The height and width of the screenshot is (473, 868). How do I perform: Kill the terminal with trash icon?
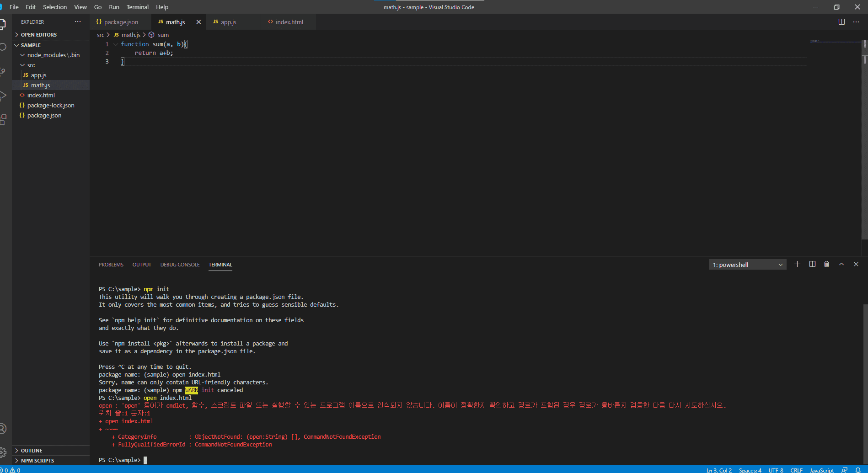(x=826, y=264)
